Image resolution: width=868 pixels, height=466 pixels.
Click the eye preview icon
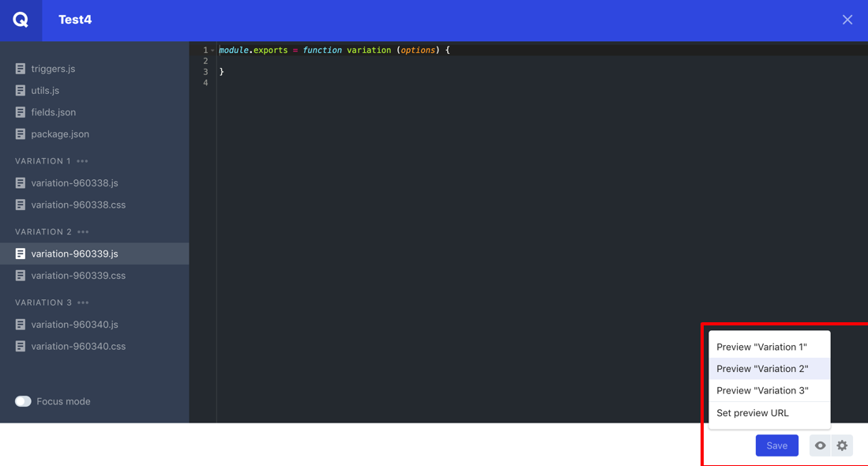point(820,445)
